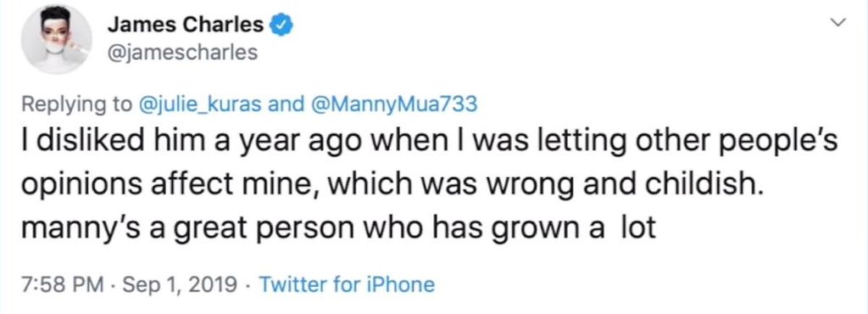Open James Charles profile picture

(57, 39)
